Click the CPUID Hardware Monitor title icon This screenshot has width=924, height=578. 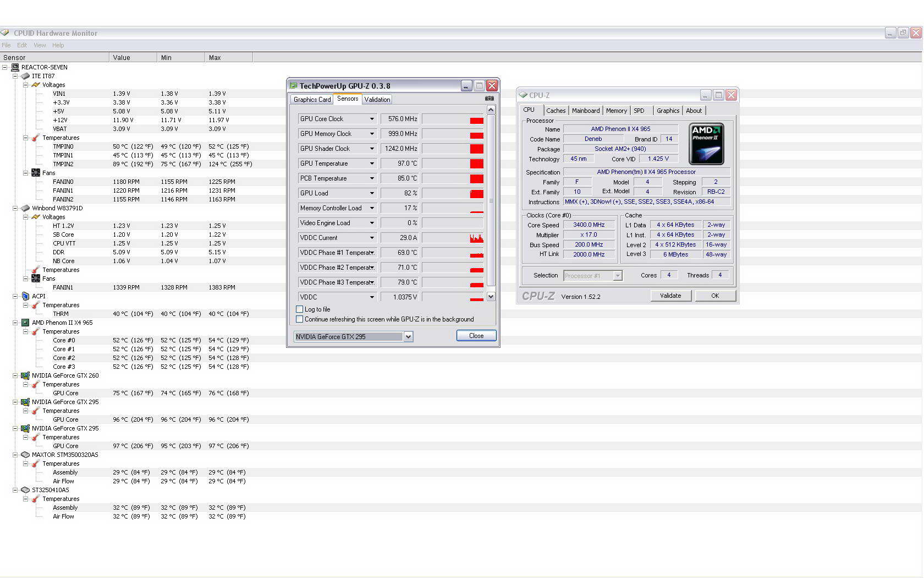pyautogui.click(x=5, y=33)
